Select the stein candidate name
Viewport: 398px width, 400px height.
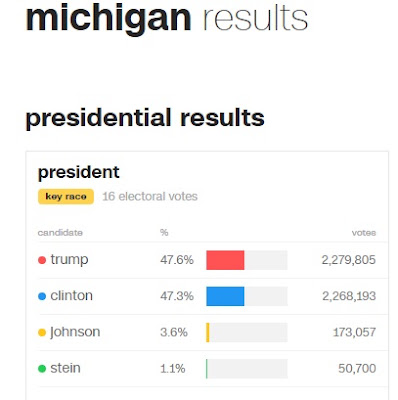pyautogui.click(x=65, y=368)
